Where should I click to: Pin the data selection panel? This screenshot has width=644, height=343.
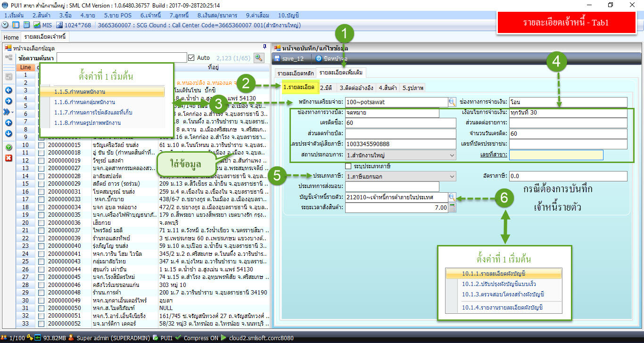(x=264, y=47)
